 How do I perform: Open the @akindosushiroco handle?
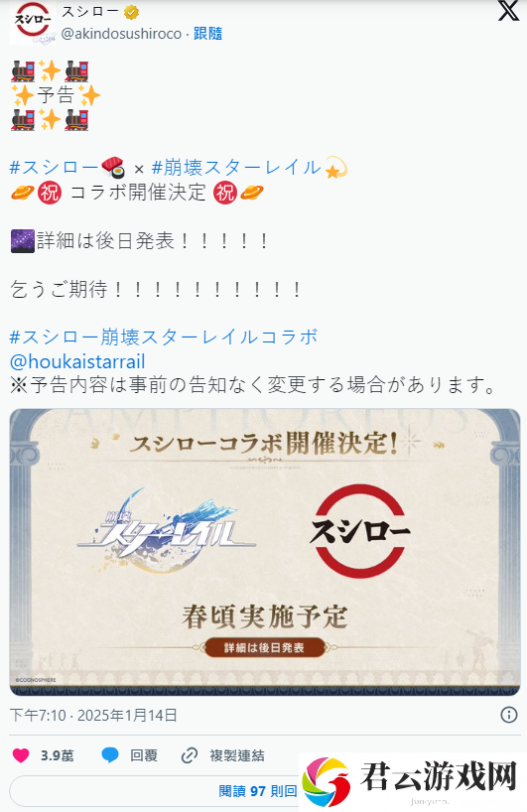(x=121, y=34)
